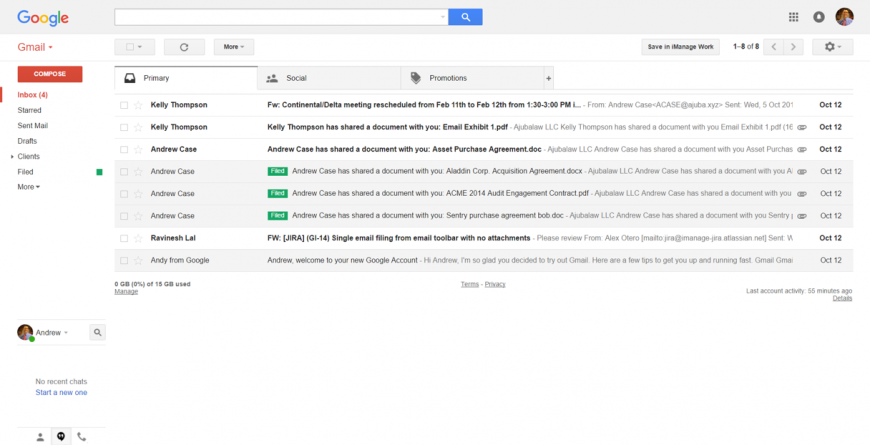This screenshot has width=870, height=445.
Task: Click the blue search magnifier button
Action: click(465, 17)
